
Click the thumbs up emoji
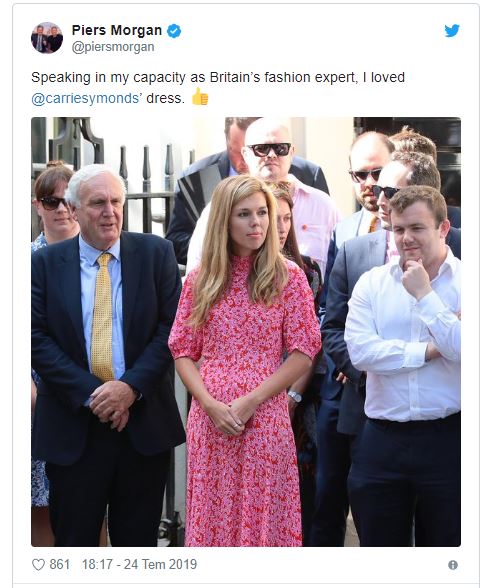[x=200, y=97]
